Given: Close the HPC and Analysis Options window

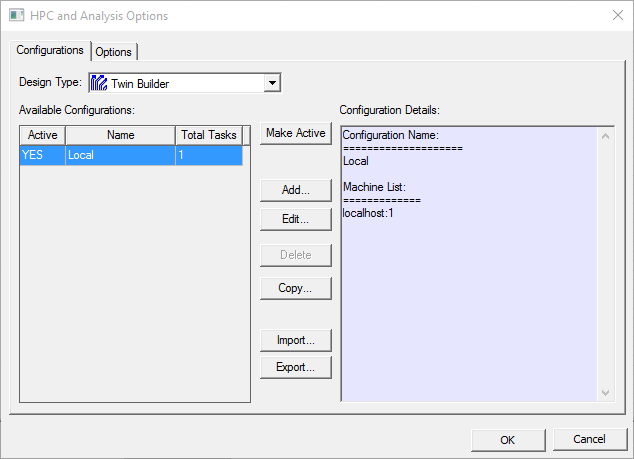Looking at the screenshot, I should [x=618, y=15].
